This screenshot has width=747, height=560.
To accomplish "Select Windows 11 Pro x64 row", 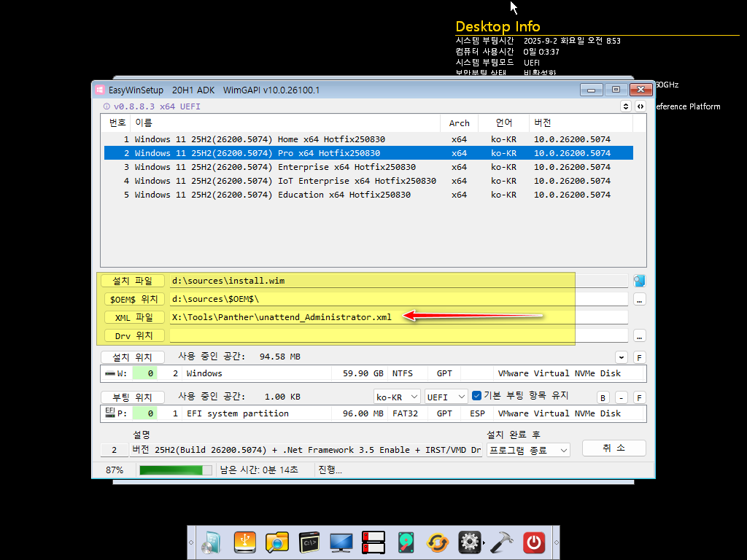I will [x=368, y=153].
